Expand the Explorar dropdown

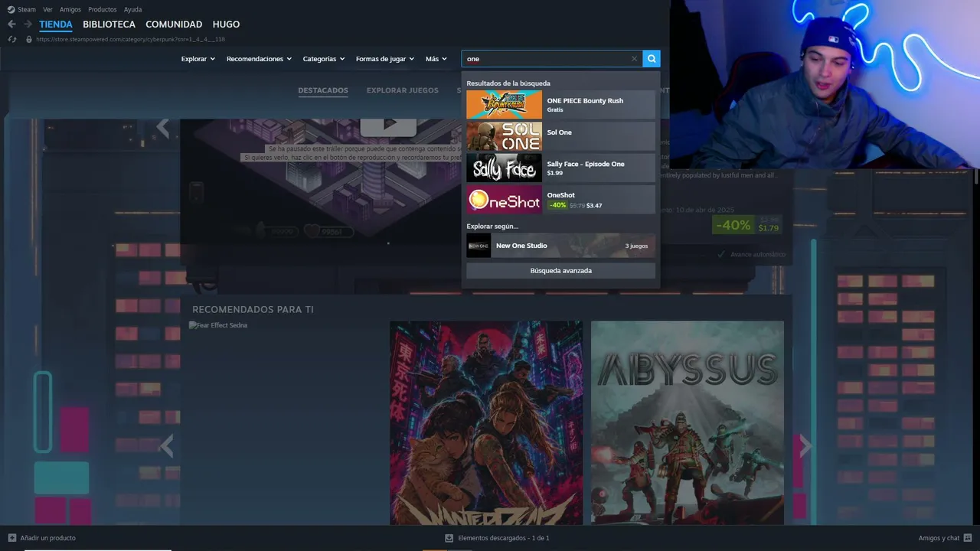click(198, 59)
